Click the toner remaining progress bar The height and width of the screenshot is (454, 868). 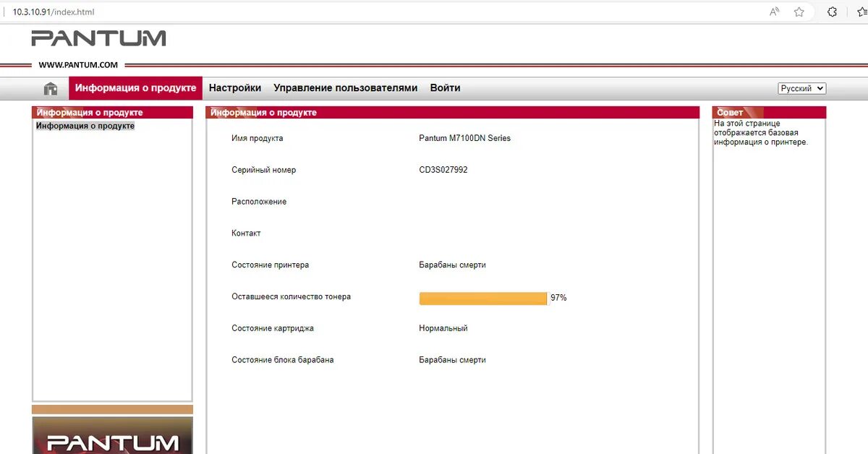pos(483,298)
